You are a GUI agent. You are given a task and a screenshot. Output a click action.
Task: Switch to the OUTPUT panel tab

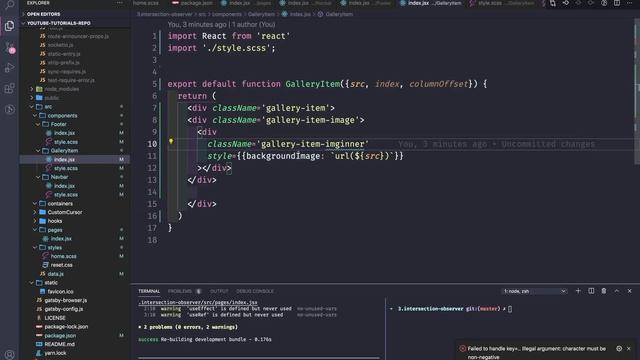[x=219, y=291]
